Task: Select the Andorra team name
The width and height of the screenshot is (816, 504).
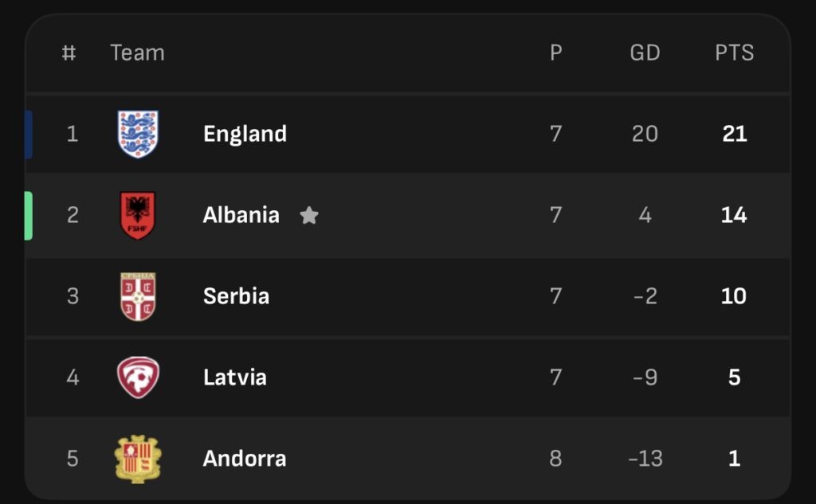Action: 244,459
